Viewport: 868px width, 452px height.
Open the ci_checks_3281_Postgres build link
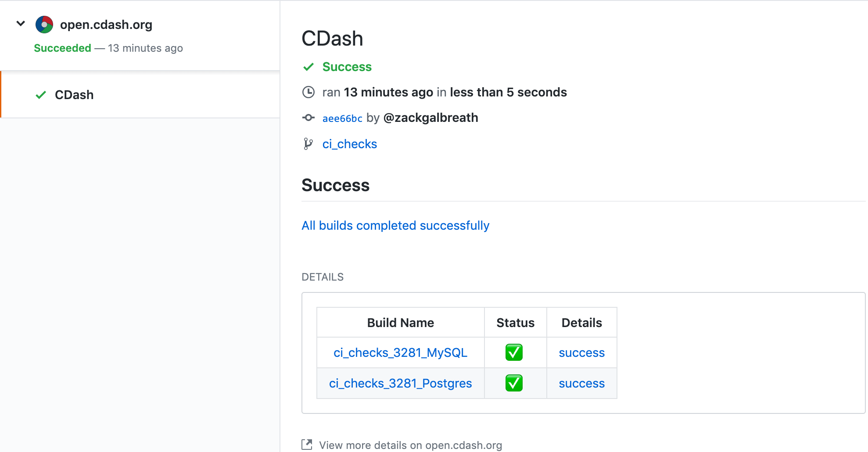[400, 383]
